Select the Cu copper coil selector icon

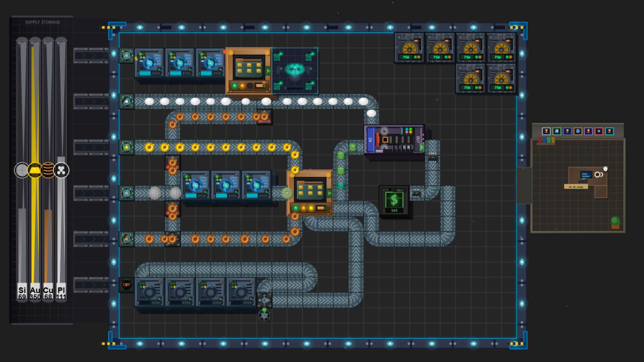(47, 170)
